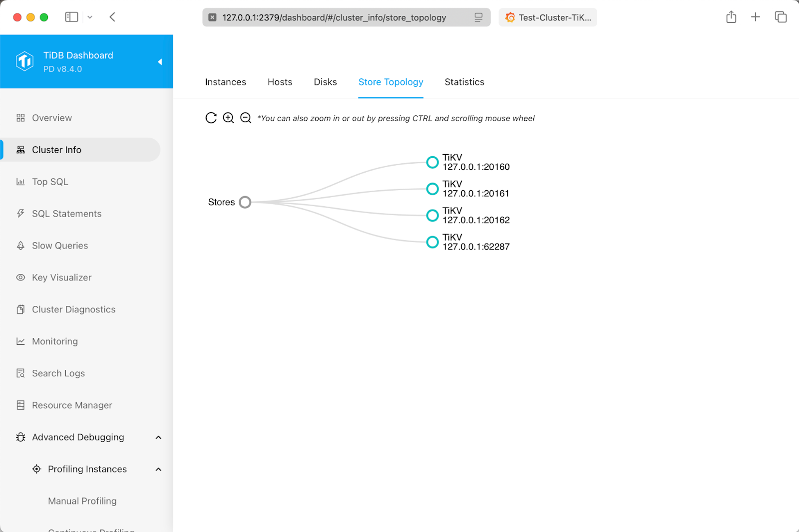Click the Search Logs icon
Screen dimensions: 799x532
pos(20,373)
